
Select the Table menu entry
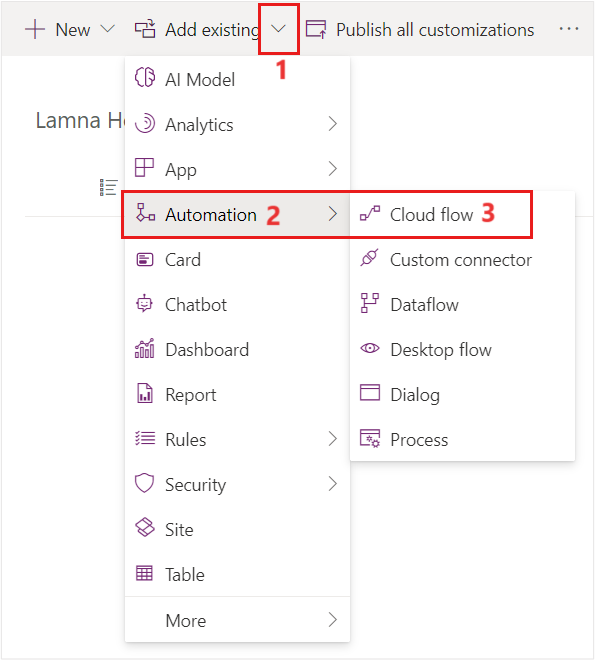coord(237,575)
